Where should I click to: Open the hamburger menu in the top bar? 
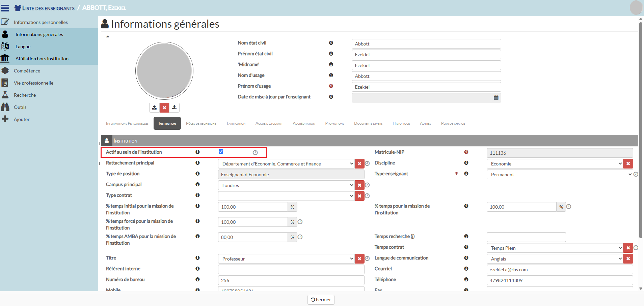5,8
